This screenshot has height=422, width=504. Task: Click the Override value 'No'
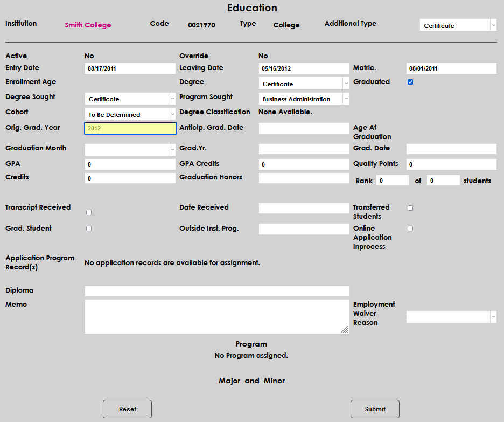[263, 56]
